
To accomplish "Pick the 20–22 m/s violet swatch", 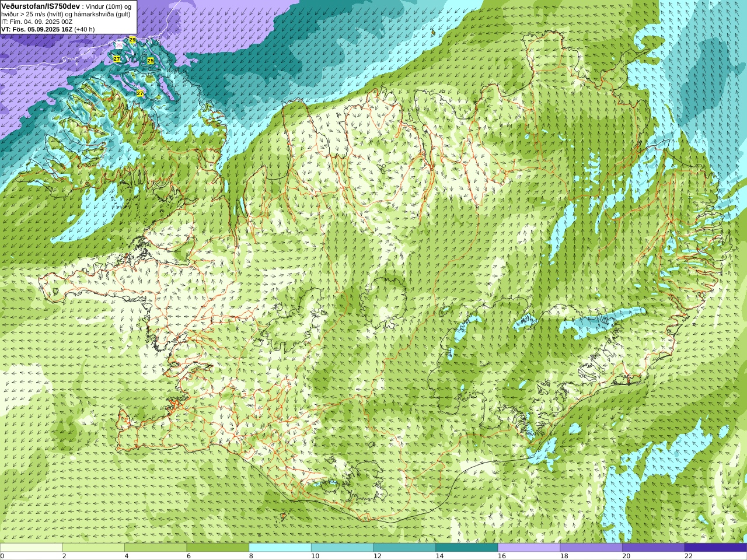I will click(x=654, y=548).
